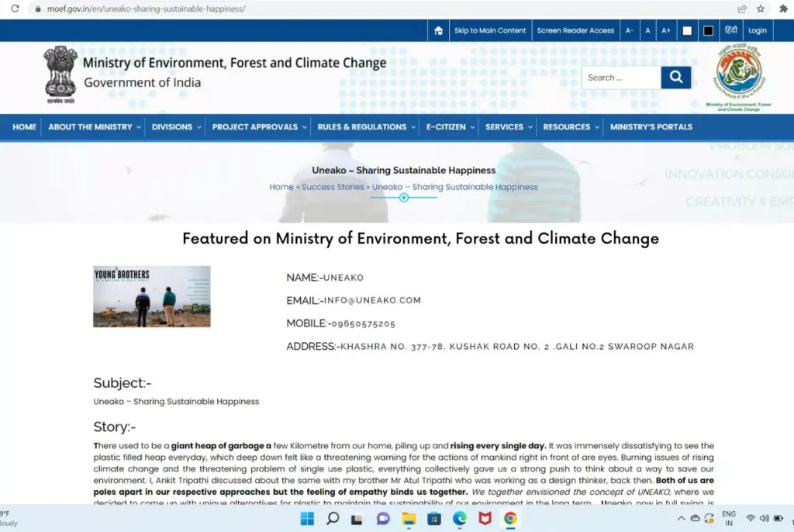This screenshot has width=794, height=532.
Task: Click the Government of India text
Action: [143, 82]
